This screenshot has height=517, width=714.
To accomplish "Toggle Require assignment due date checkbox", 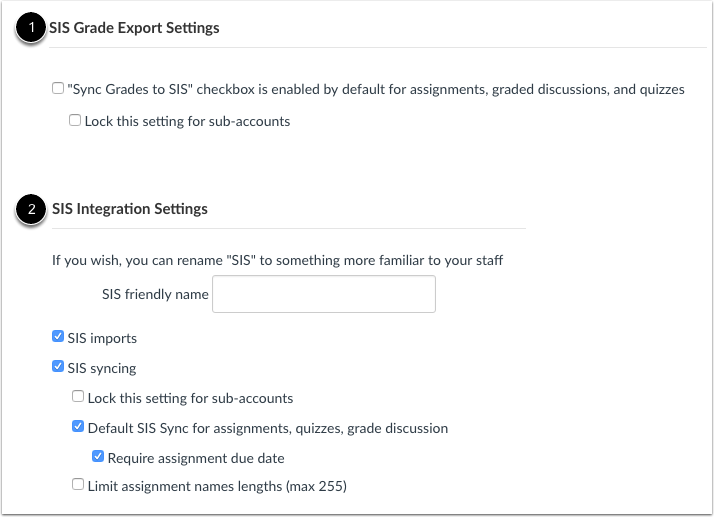I will [98, 456].
